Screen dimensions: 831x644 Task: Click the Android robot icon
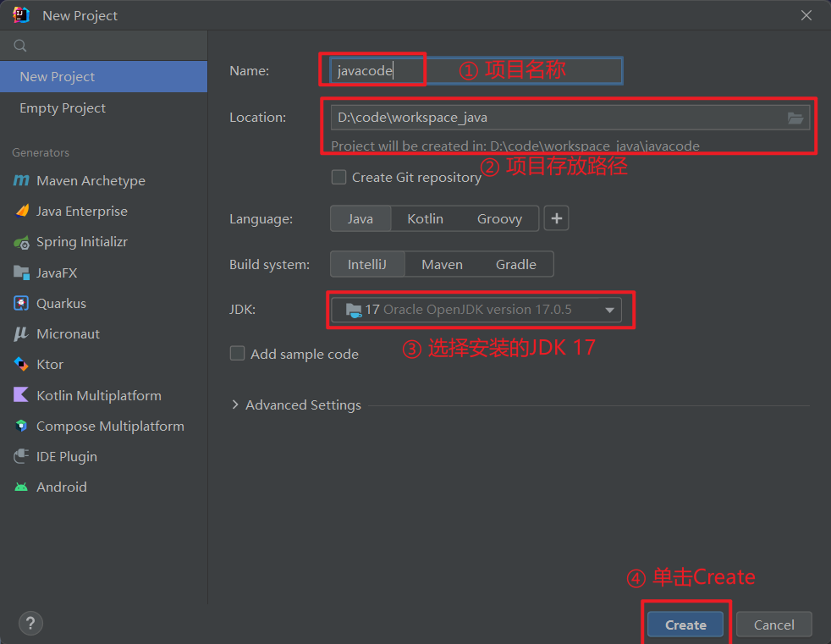coord(20,487)
